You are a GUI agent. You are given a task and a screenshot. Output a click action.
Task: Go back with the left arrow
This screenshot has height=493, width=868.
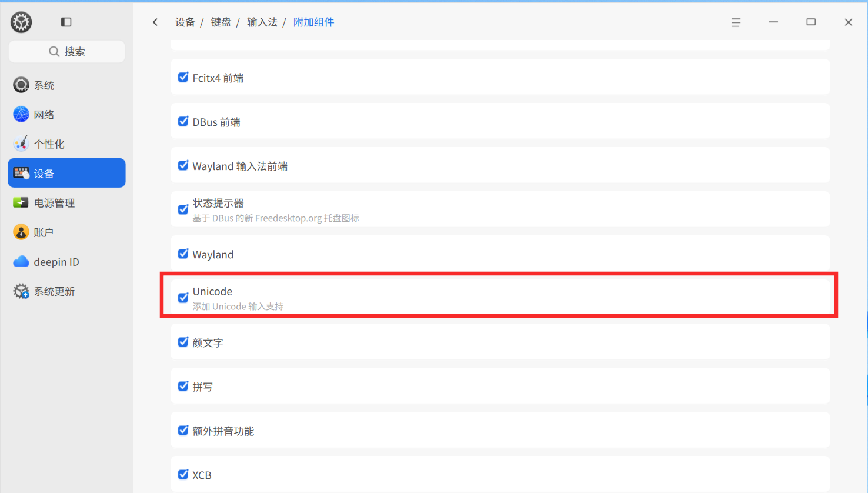coord(155,22)
